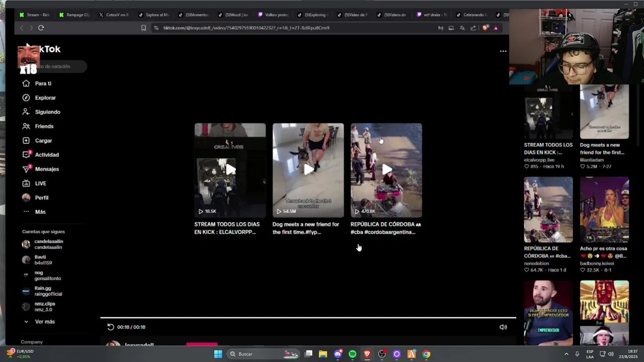The height and width of the screenshot is (362, 644).
Task: Switch to Volkov prote tab
Action: pyautogui.click(x=273, y=15)
